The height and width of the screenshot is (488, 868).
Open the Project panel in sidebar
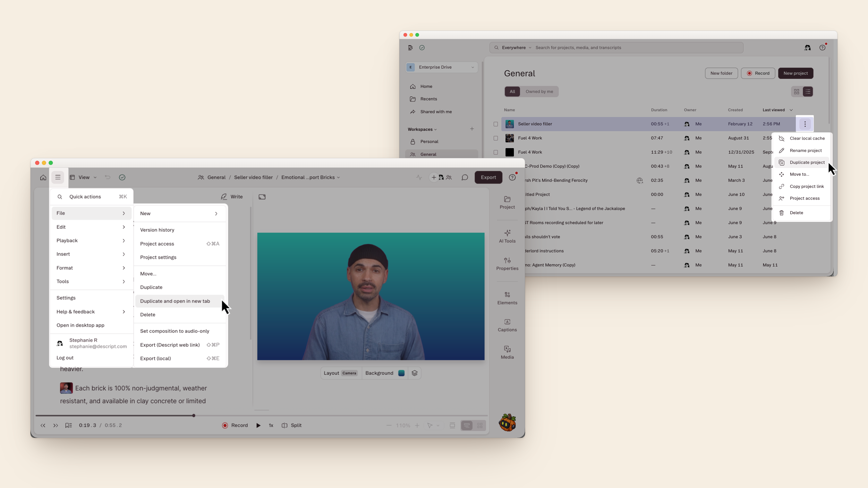click(x=507, y=202)
